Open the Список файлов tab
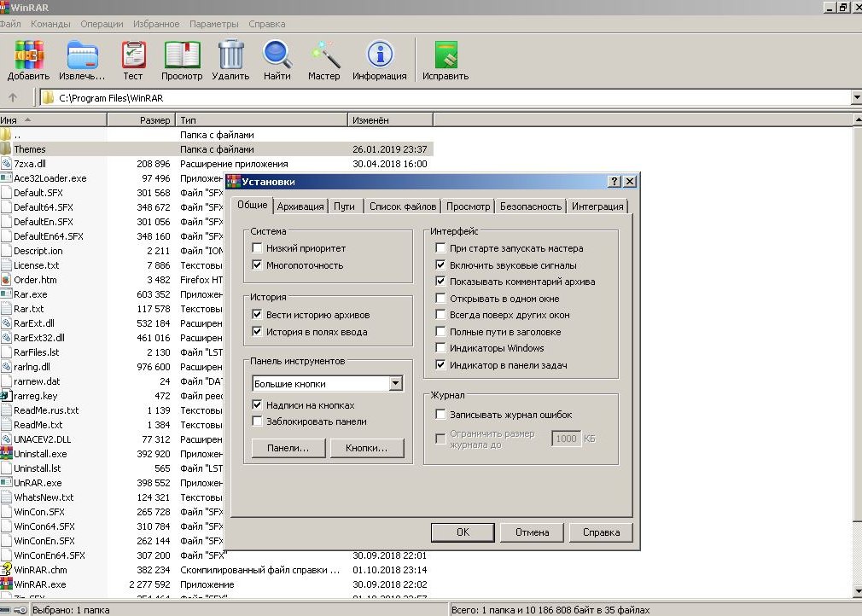 coord(403,206)
